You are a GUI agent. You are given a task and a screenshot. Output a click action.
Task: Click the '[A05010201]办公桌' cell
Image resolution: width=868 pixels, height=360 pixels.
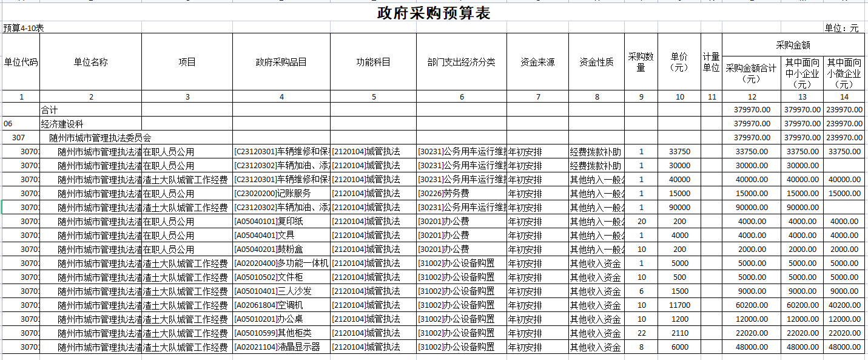(281, 319)
